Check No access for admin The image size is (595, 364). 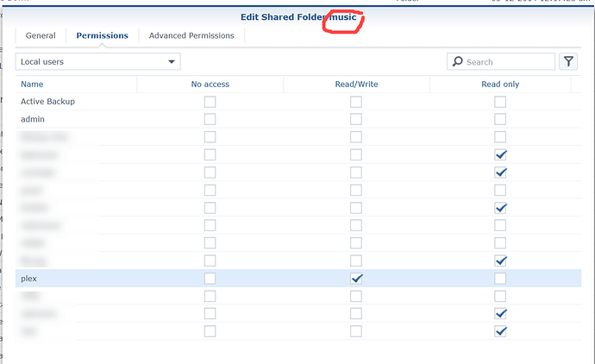(210, 119)
